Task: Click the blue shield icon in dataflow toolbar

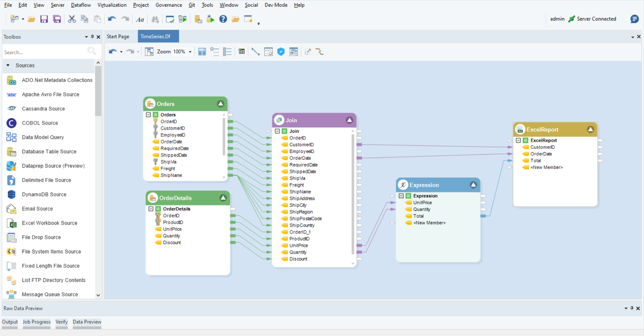Action: point(281,52)
